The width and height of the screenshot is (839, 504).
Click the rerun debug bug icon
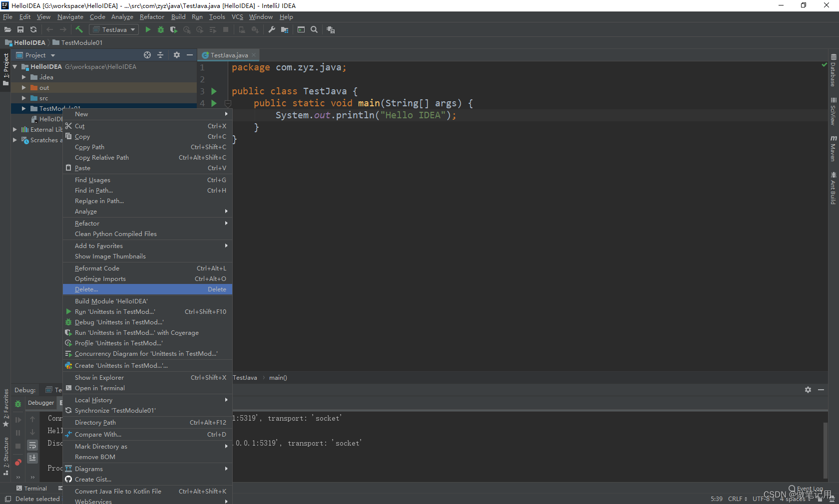pos(18,404)
